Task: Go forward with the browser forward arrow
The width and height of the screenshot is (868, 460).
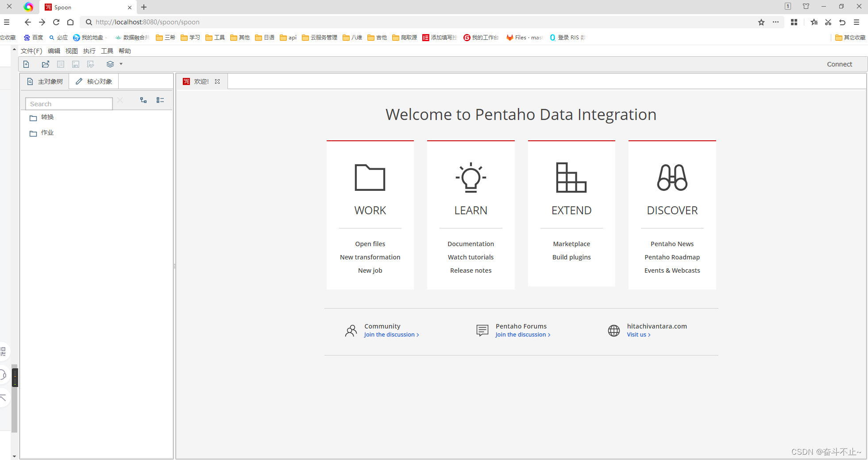Action: point(42,22)
